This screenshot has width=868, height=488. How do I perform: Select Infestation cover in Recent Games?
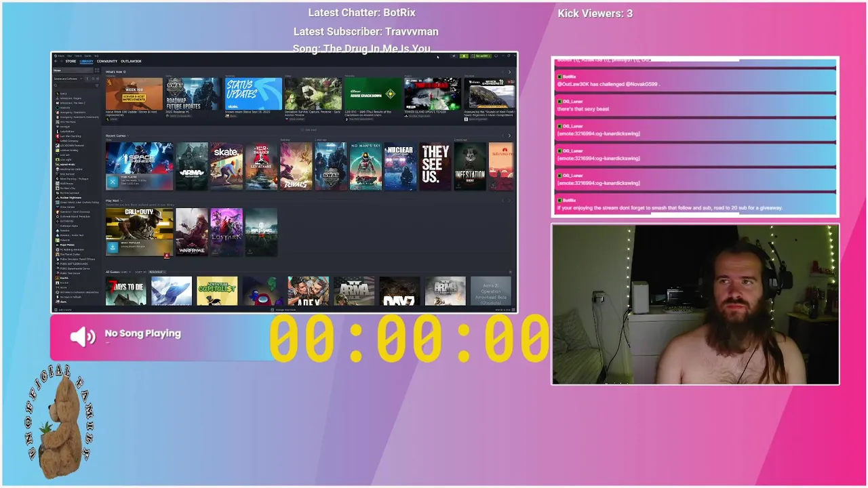[470, 166]
